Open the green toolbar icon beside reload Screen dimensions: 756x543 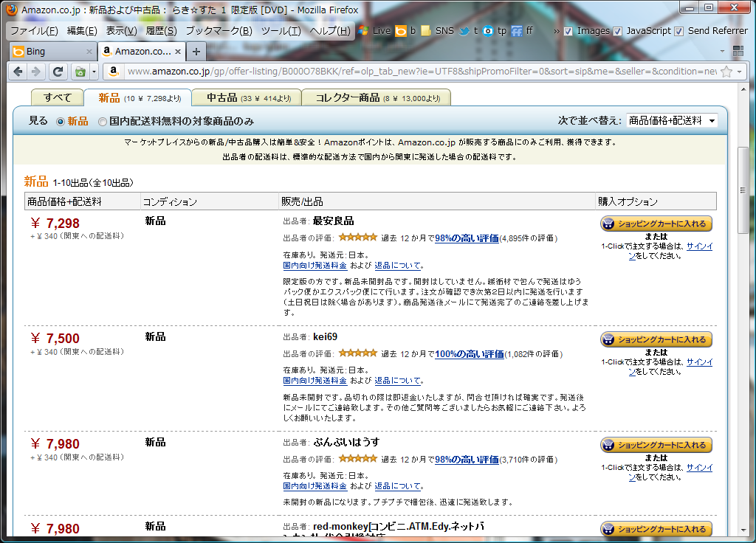[80, 72]
